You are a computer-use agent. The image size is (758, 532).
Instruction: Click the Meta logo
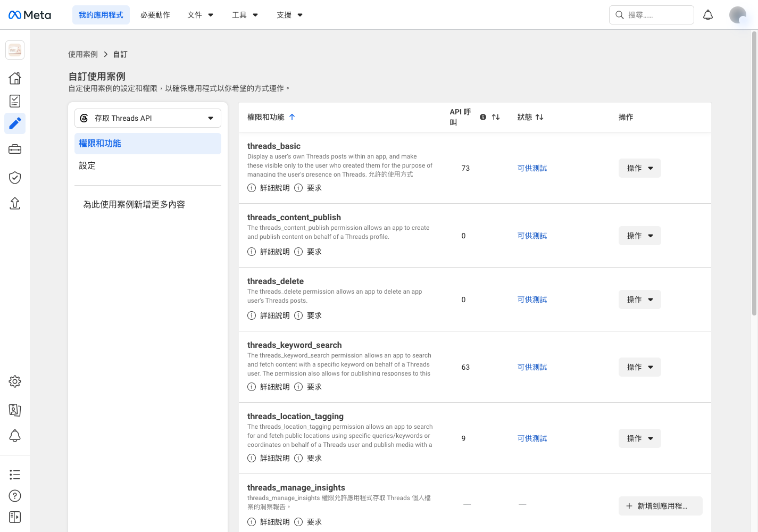(x=30, y=15)
